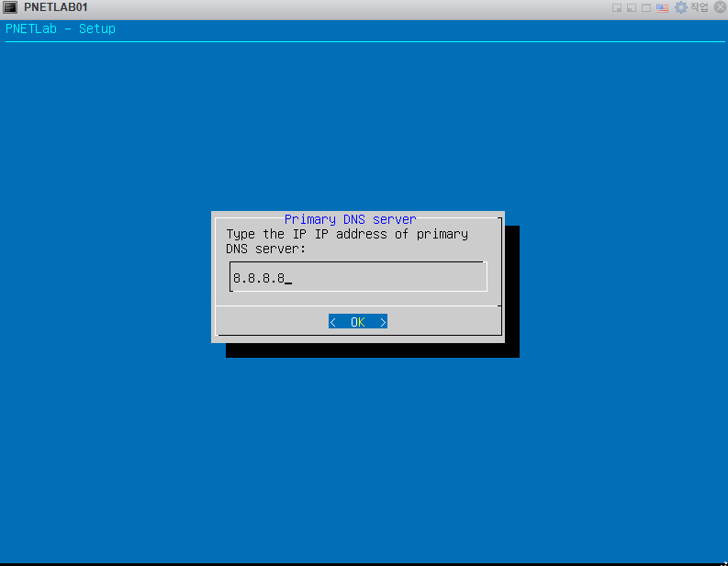The height and width of the screenshot is (566, 728).
Task: Click the 'PNETLab - Setup' header text
Action: click(x=61, y=28)
